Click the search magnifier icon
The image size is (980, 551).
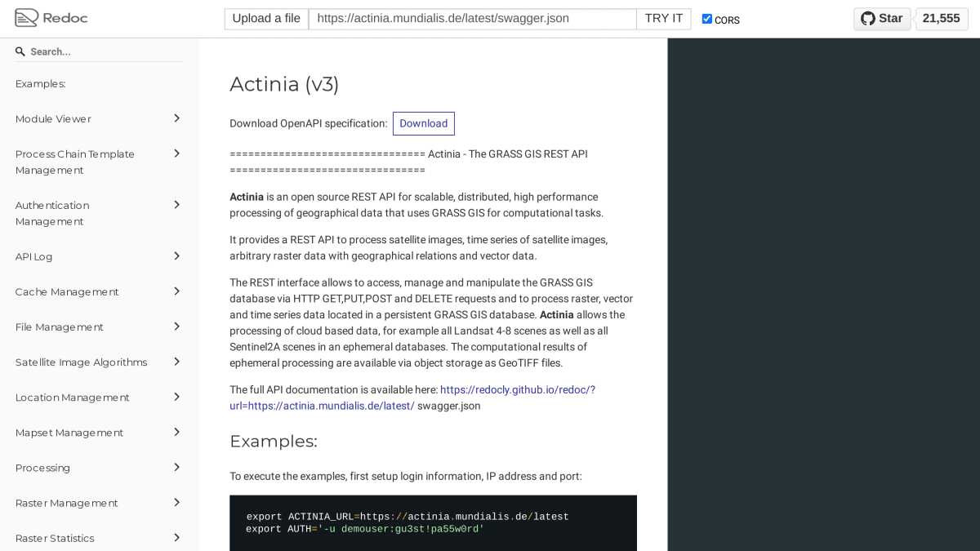pos(20,51)
